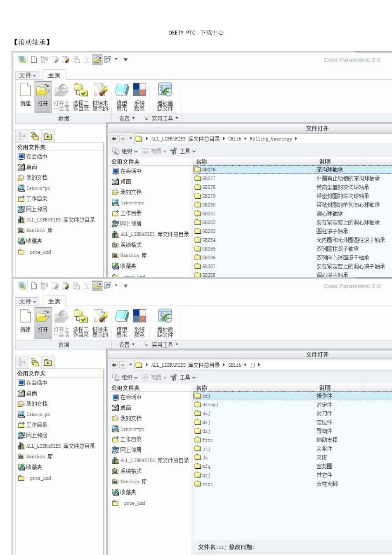
Task: Open favorites navigator tab in upper window
Action: pos(48,136)
